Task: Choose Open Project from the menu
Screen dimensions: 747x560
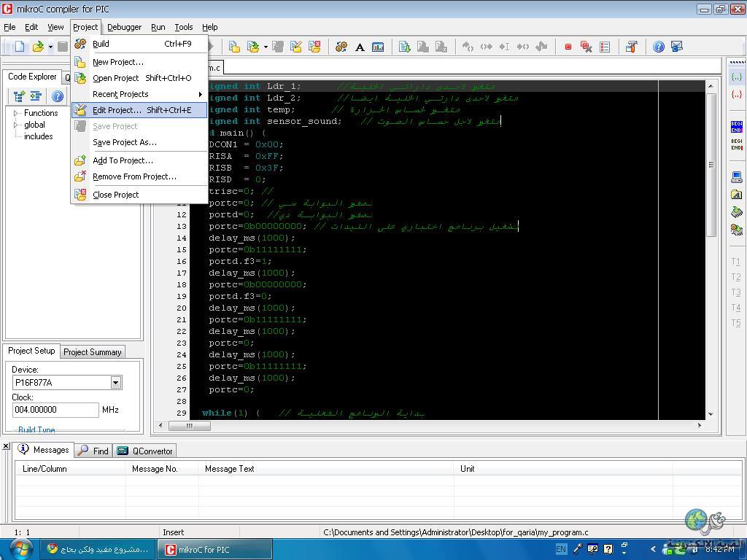Action: (x=139, y=78)
